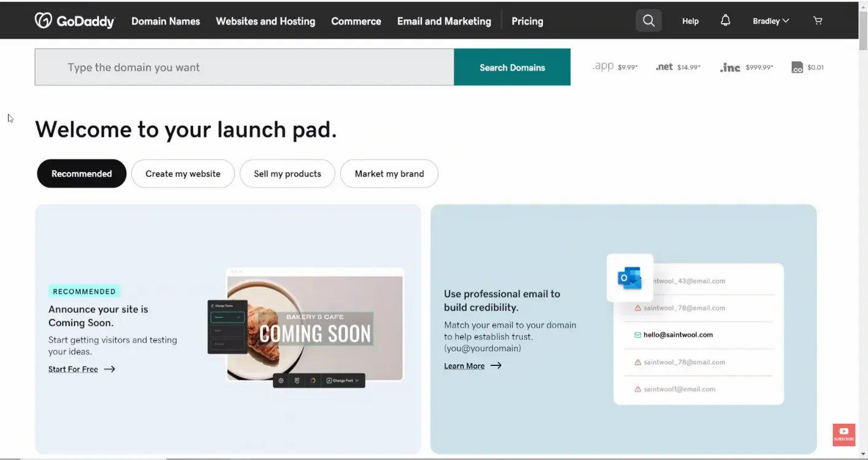868x460 pixels.
Task: Click the GoDaddy logo
Action: 74,21
